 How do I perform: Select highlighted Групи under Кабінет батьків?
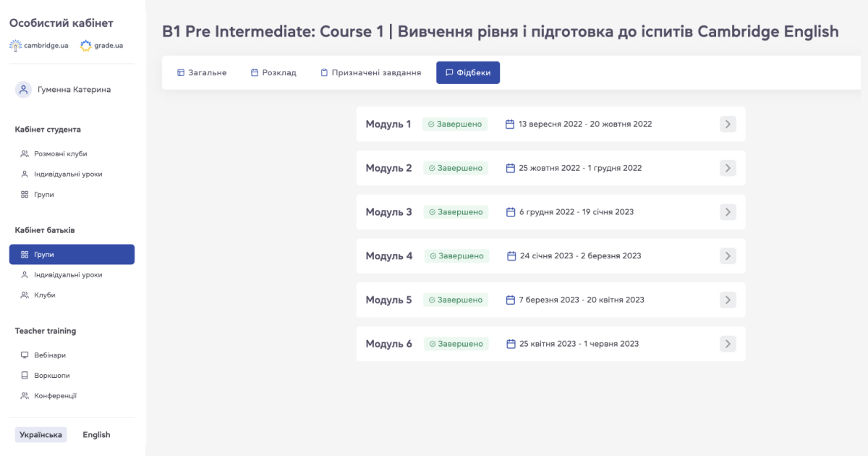(x=72, y=255)
